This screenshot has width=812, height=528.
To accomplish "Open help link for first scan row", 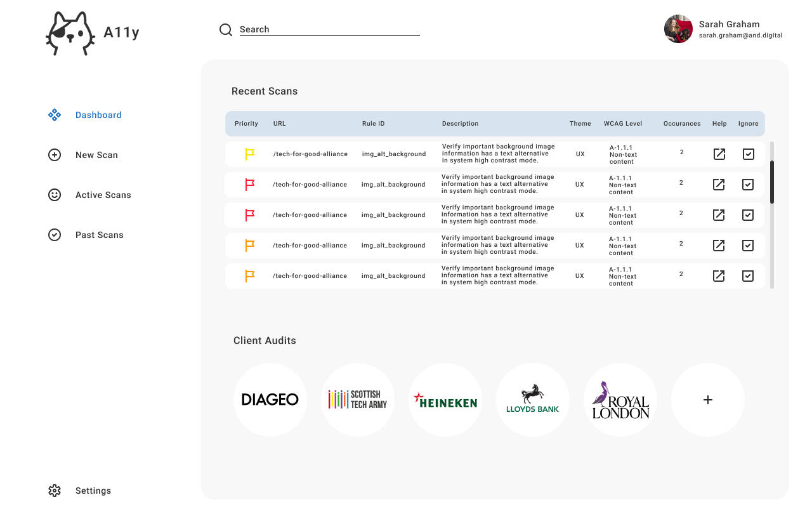I will (x=719, y=154).
